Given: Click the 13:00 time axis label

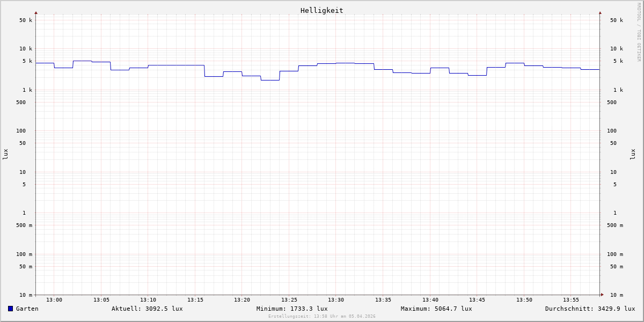Looking at the screenshot, I should coord(54,299).
